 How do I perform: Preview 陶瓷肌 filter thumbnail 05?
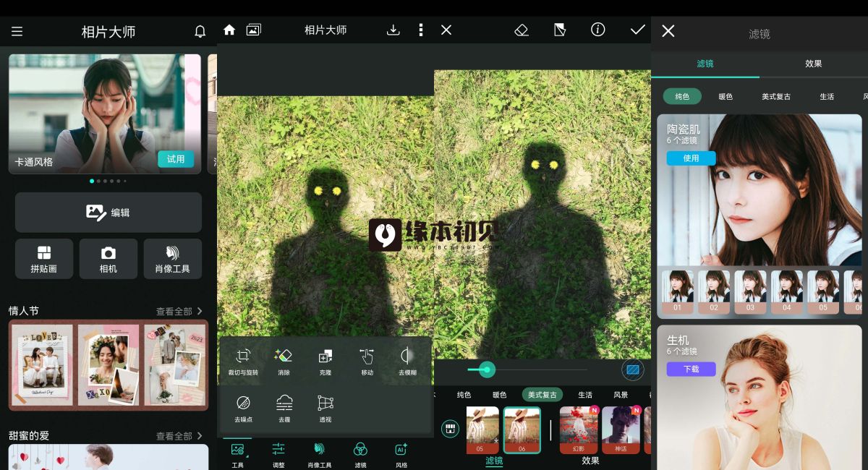(823, 292)
